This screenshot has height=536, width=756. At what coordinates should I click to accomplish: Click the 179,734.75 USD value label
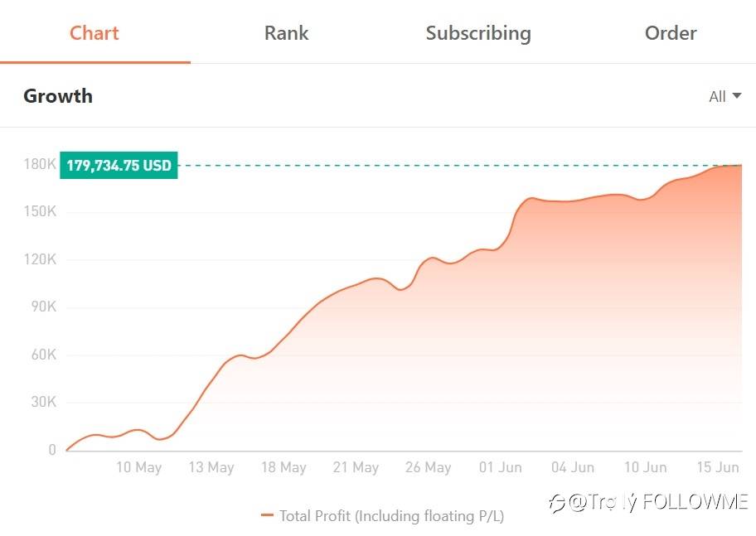119,166
